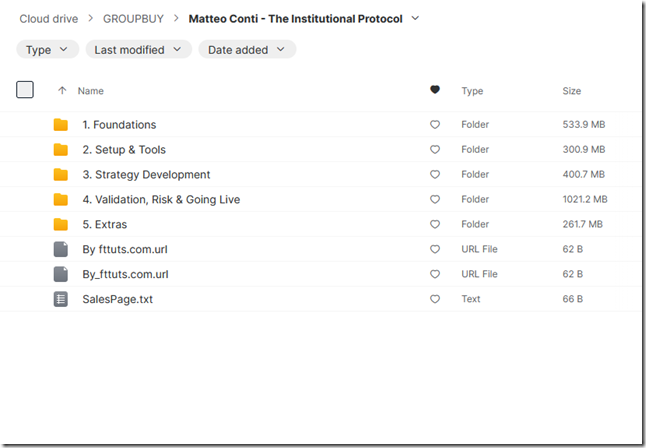The image size is (646, 448).
Task: Favorite the 1. Foundations folder
Action: [435, 124]
